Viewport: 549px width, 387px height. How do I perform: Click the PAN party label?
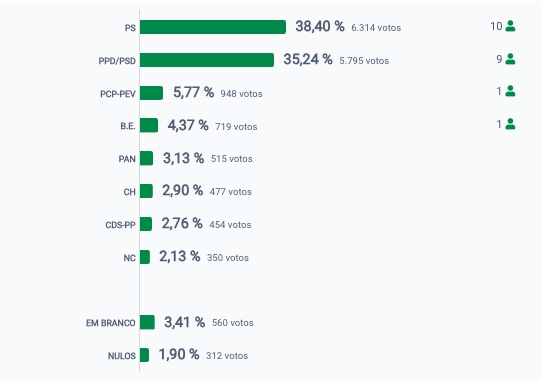(x=127, y=159)
